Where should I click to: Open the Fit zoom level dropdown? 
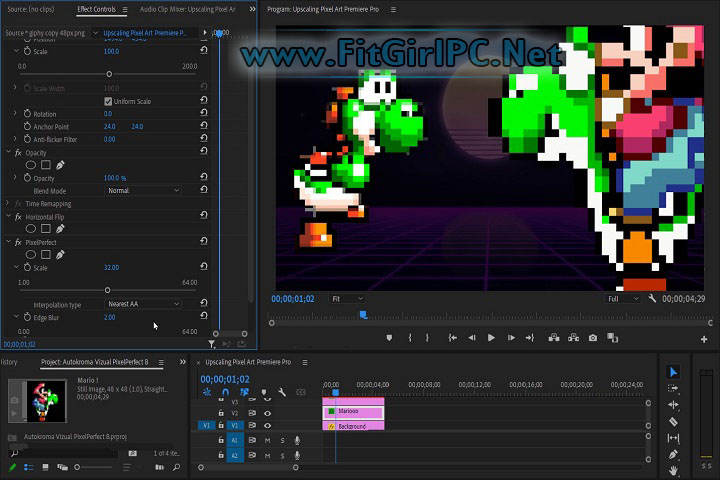[x=347, y=298]
